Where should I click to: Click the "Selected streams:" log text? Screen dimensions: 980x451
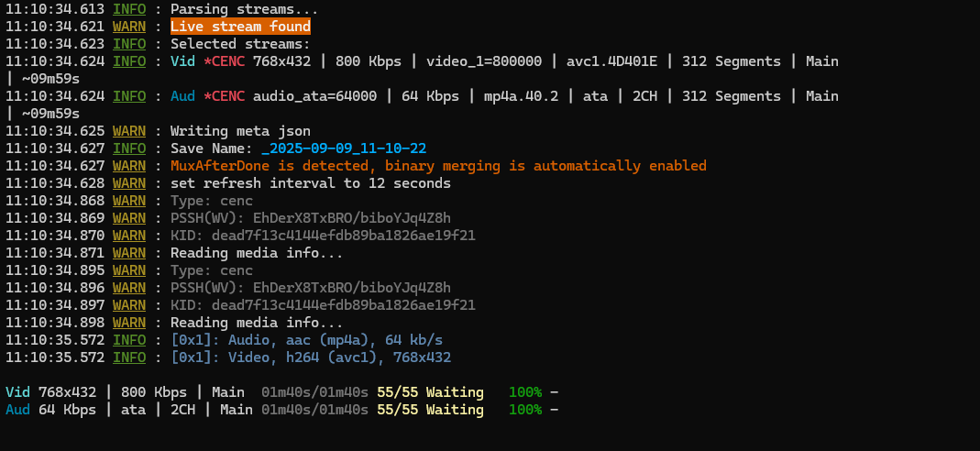click(x=239, y=44)
